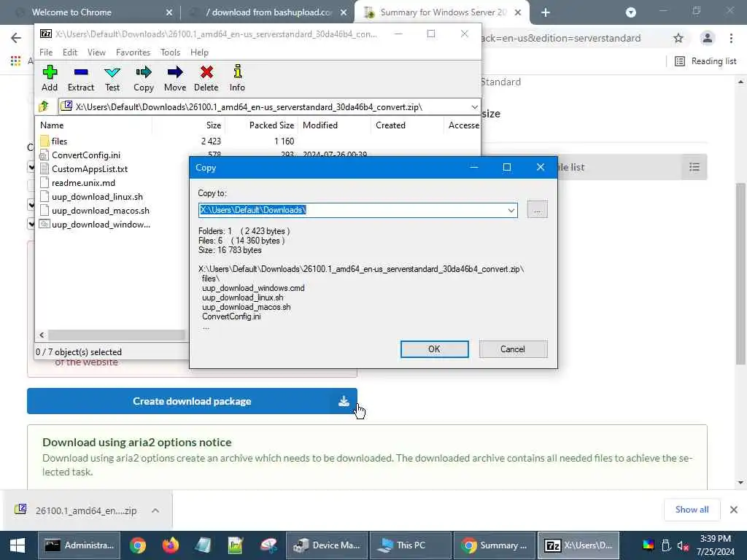Select CustomAppsList.txt file

click(x=90, y=168)
